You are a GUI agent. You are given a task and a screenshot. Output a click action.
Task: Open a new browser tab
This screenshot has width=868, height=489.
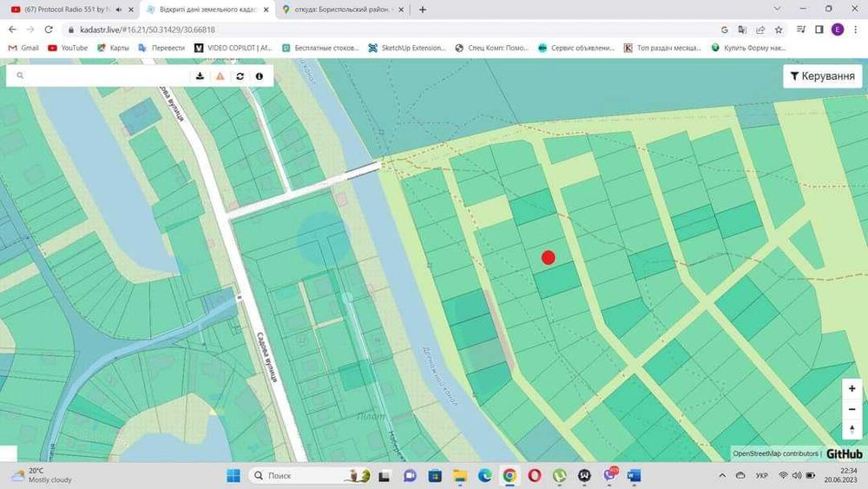pyautogui.click(x=423, y=10)
